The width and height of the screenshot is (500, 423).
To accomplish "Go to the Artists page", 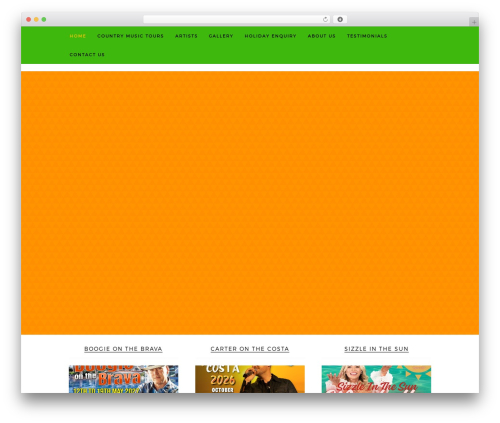I will pyautogui.click(x=186, y=36).
